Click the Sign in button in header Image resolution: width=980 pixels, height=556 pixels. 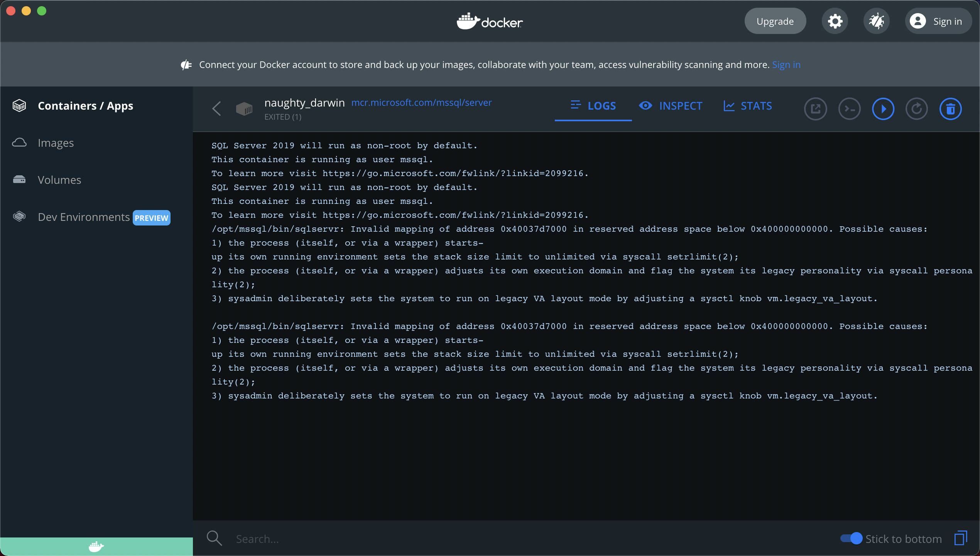click(x=938, y=21)
